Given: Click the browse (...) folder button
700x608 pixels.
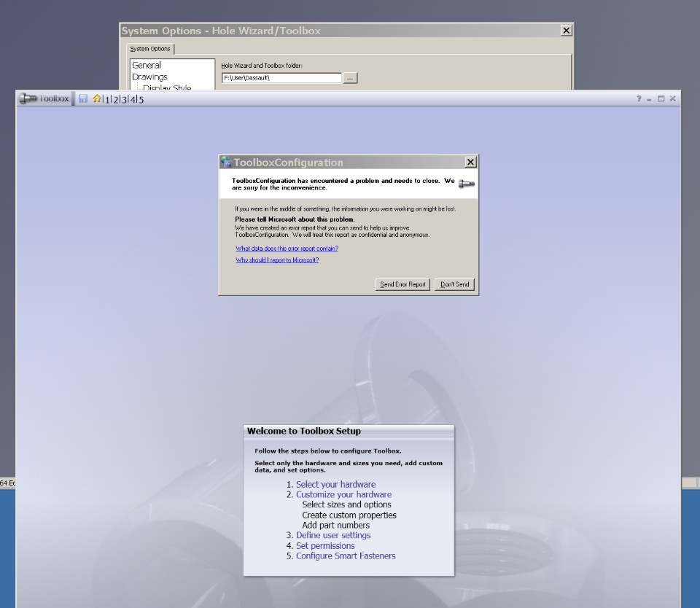Looking at the screenshot, I should pyautogui.click(x=350, y=78).
